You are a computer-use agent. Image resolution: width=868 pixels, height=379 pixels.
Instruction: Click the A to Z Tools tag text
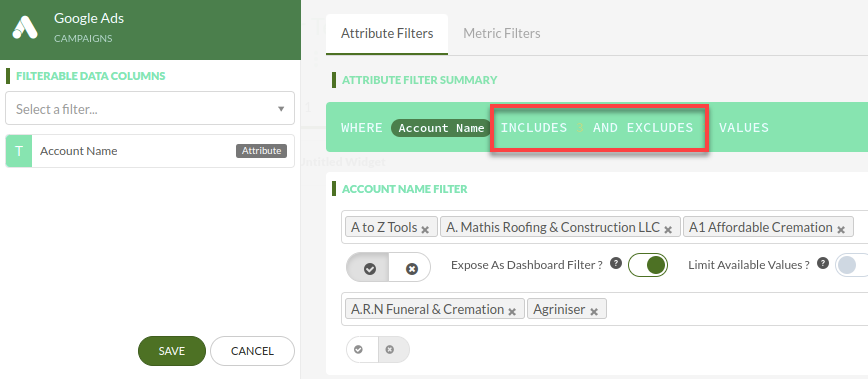[384, 227]
